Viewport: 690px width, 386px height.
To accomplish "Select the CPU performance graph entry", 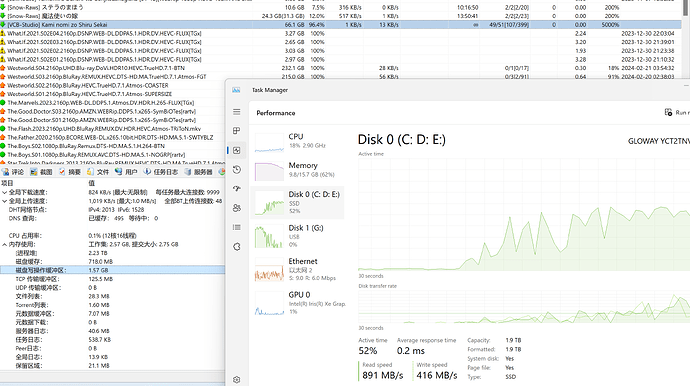I will [297, 142].
